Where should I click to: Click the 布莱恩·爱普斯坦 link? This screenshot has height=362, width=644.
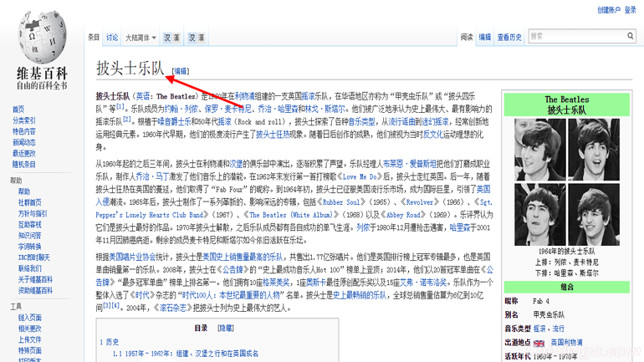410,164
